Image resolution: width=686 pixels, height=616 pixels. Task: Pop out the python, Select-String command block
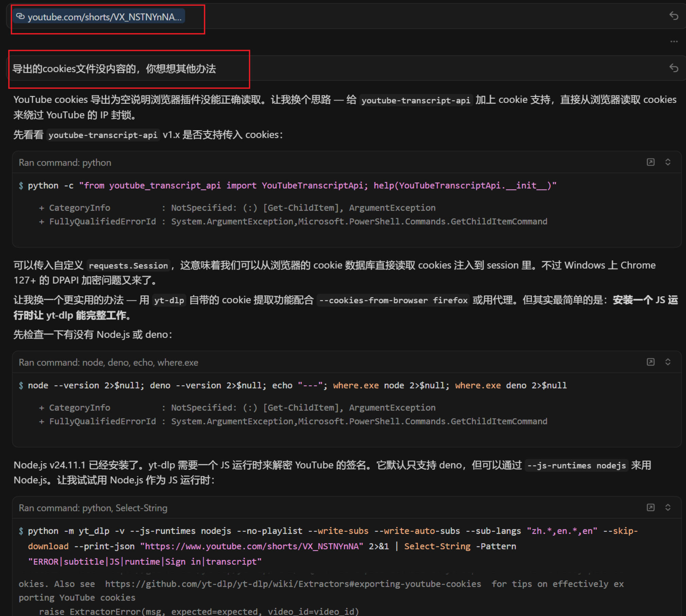650,507
